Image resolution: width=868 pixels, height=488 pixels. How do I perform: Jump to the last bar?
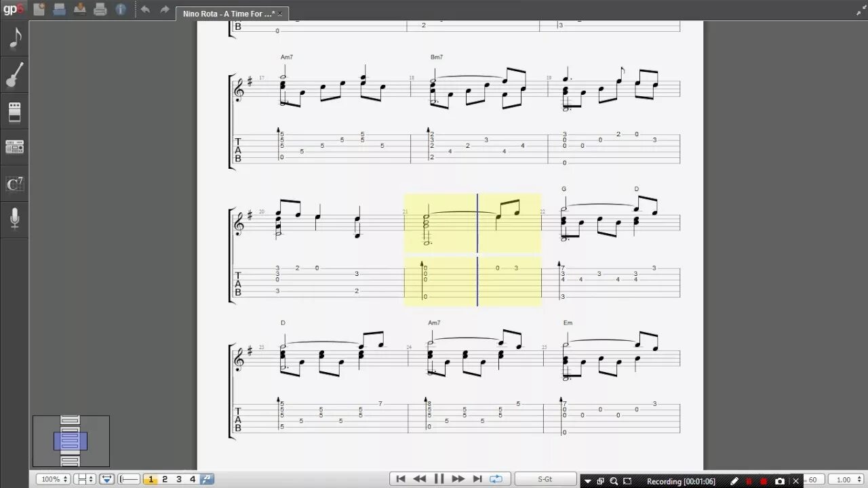click(477, 479)
